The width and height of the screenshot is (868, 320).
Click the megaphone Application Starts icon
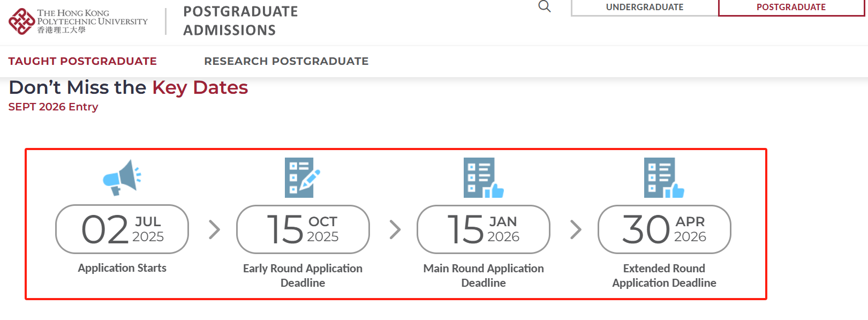tap(122, 177)
